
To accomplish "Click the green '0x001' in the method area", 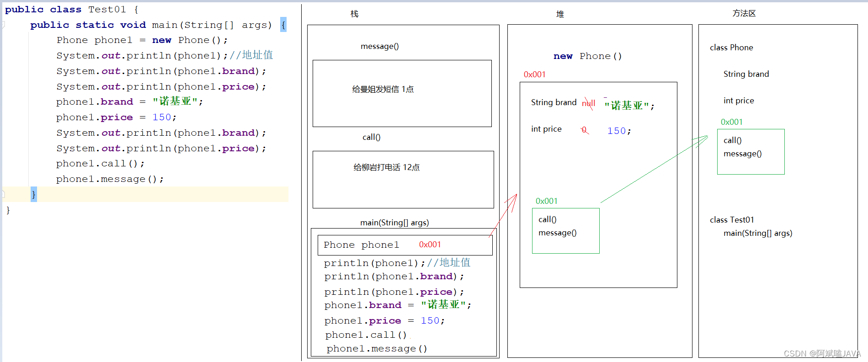I will (x=731, y=122).
